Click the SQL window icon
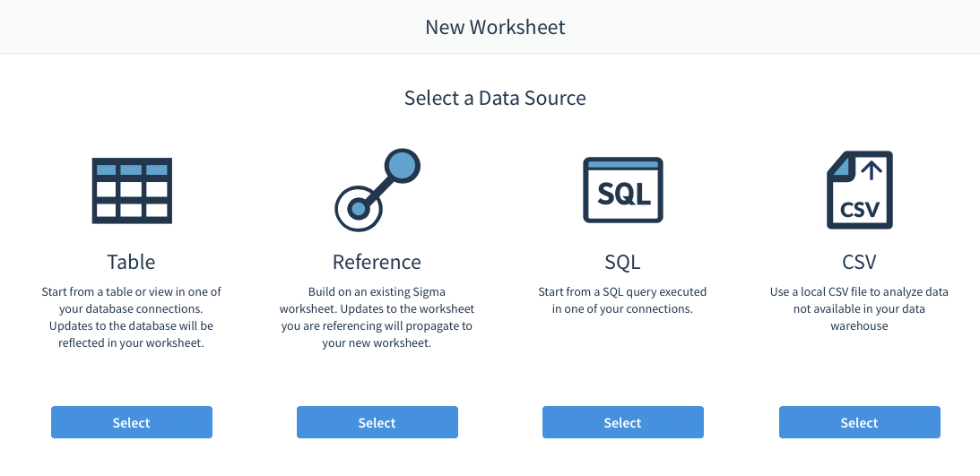Image resolution: width=980 pixels, height=476 pixels. click(x=623, y=190)
